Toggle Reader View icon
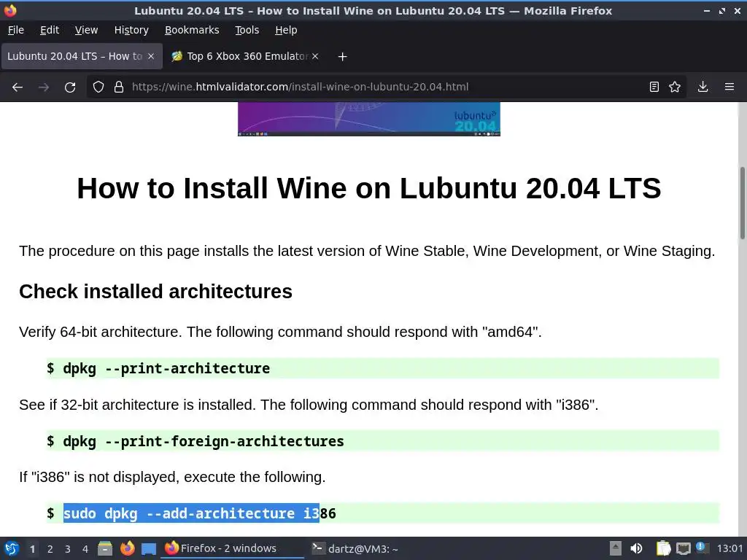Screen dimensions: 747x560 654,87
